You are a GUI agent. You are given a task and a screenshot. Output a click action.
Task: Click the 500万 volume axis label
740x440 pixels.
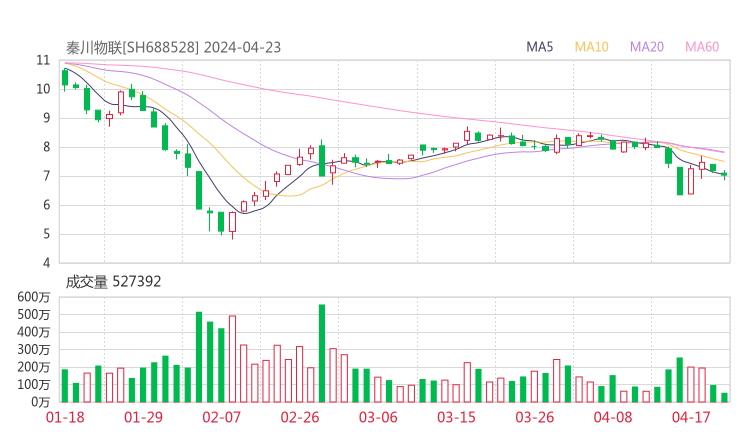coord(34,314)
